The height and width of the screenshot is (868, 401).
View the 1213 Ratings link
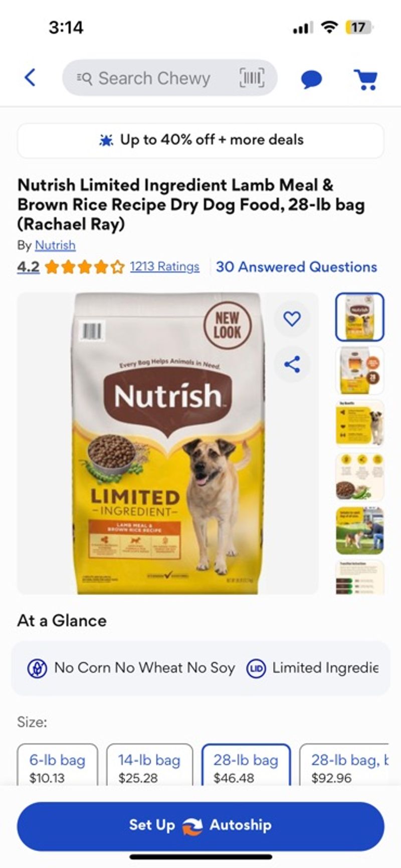(164, 266)
